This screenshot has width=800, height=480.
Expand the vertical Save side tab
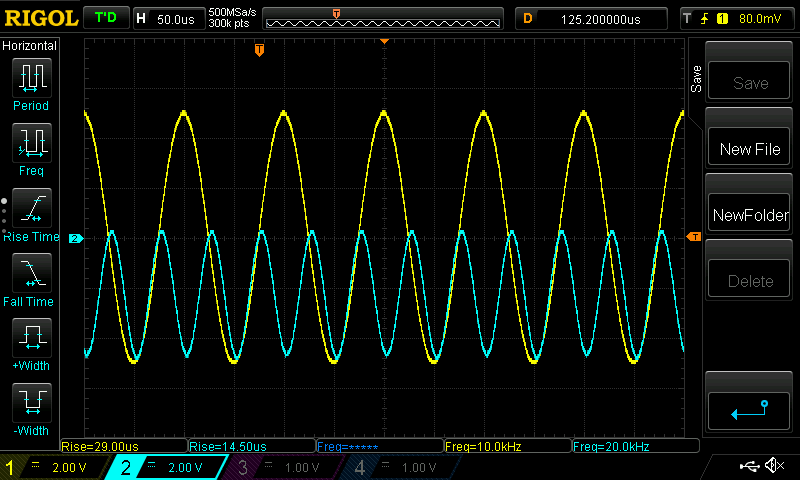point(696,79)
